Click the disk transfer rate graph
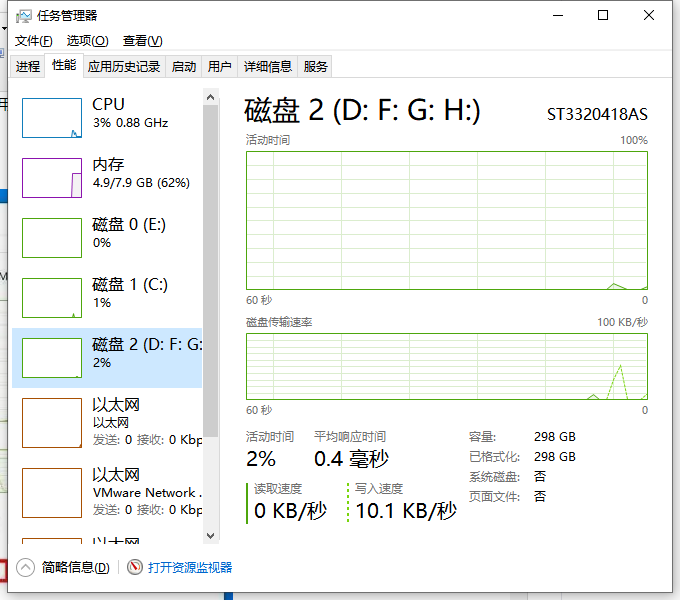This screenshot has width=680, height=600. click(x=446, y=366)
